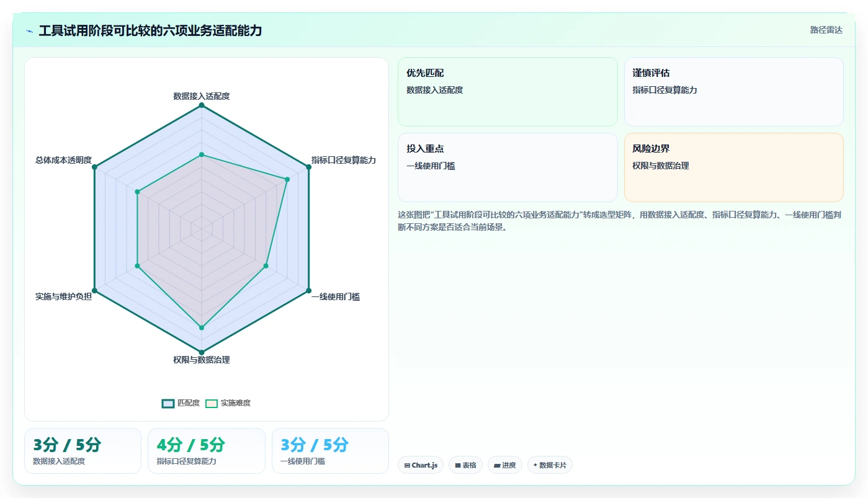Open the 投入重点 card
This screenshot has width=868, height=498.
coord(508,167)
